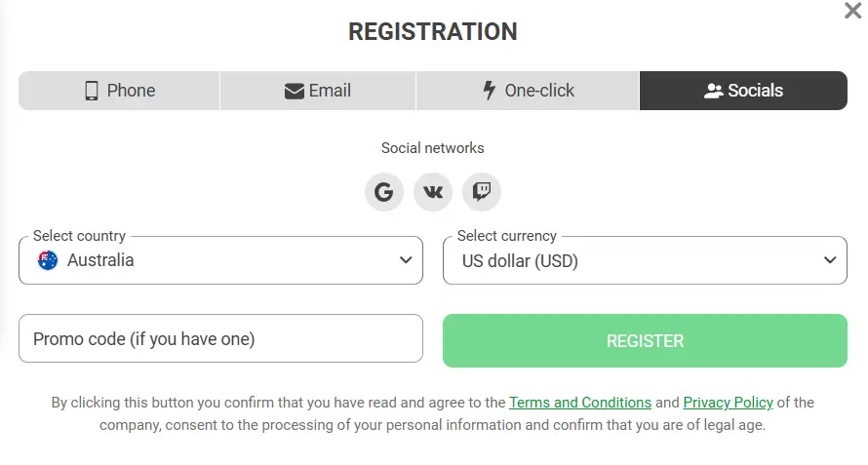Click the Australian flag icon
Image resolution: width=868 pixels, height=465 pixels.
click(48, 260)
